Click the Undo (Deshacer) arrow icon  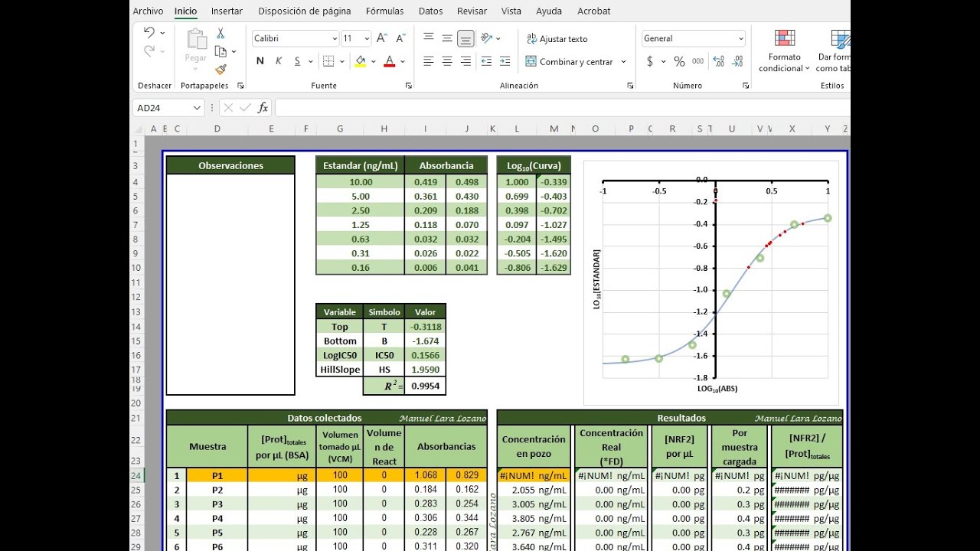click(149, 33)
